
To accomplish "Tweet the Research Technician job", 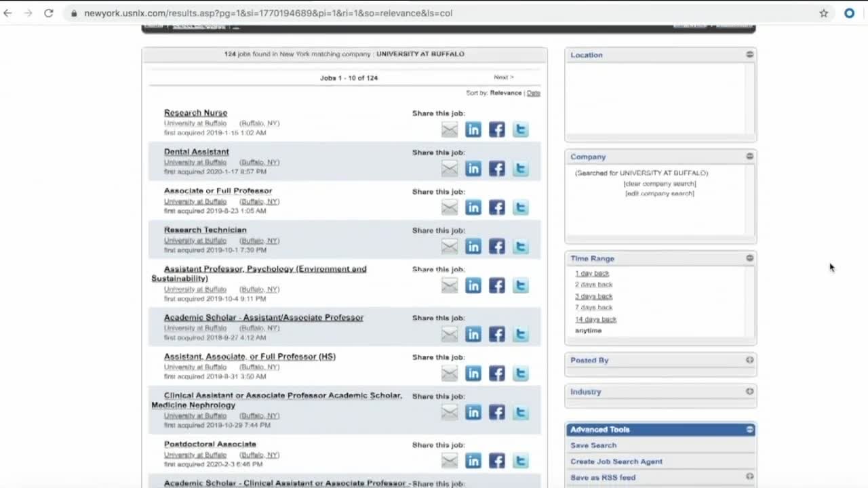I will click(x=521, y=247).
